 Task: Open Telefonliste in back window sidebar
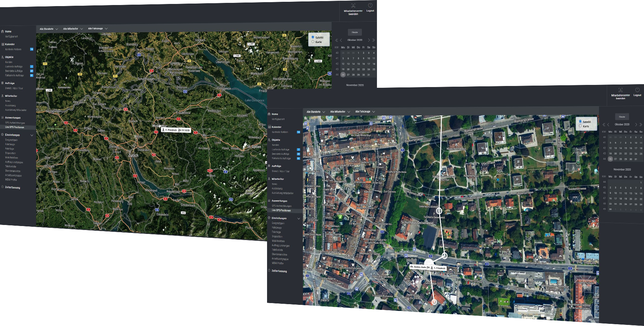point(10,166)
